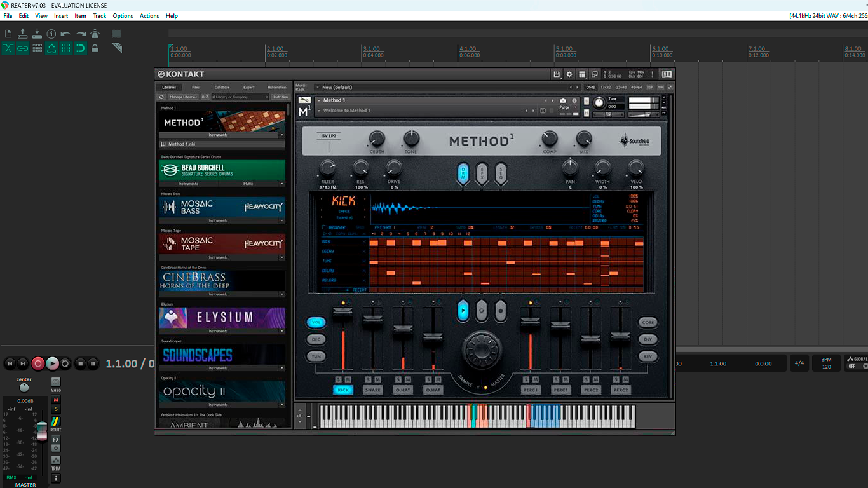
Task: Click the New project icon in REAPER toolbar
Action: (x=8, y=34)
